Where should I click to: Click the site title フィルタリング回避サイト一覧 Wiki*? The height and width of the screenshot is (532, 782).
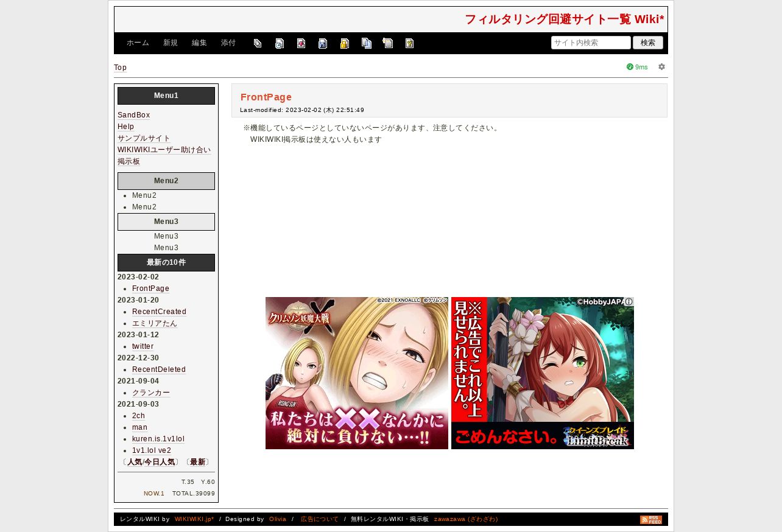(x=564, y=19)
